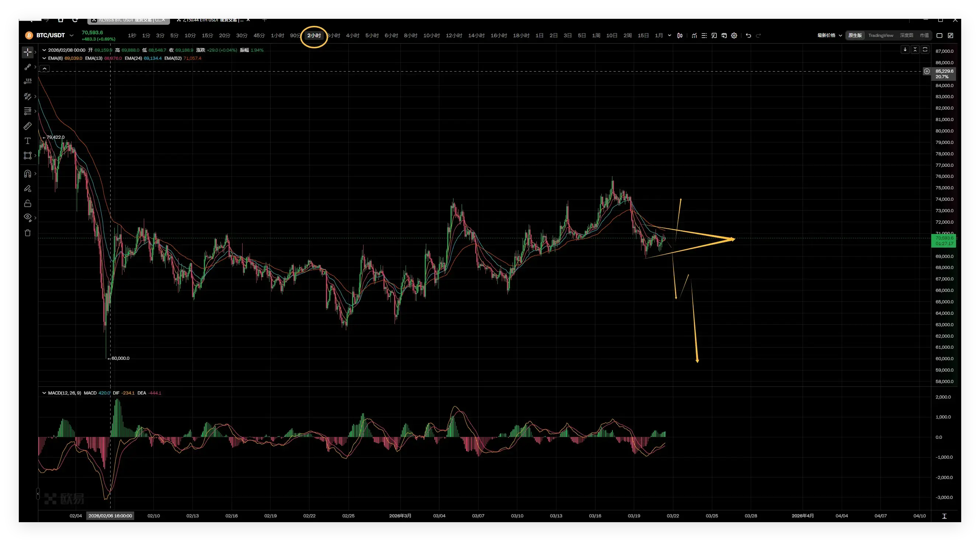
Task: Select the text annotation tool
Action: [27, 141]
